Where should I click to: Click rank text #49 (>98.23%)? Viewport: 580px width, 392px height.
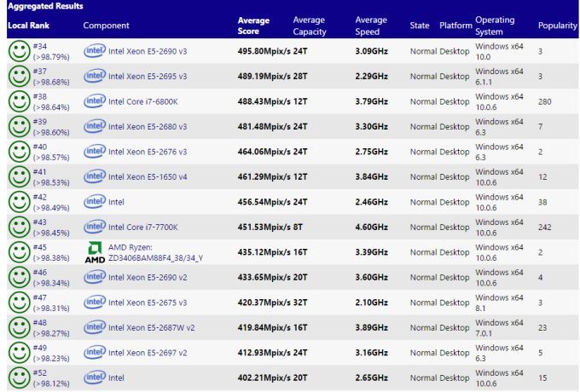click(51, 353)
